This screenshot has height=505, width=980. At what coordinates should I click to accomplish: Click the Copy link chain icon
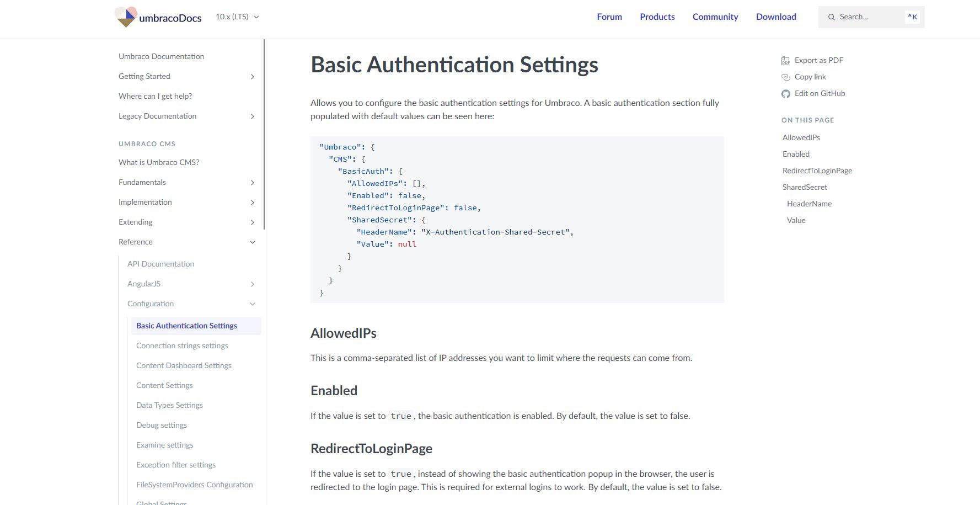coord(785,77)
